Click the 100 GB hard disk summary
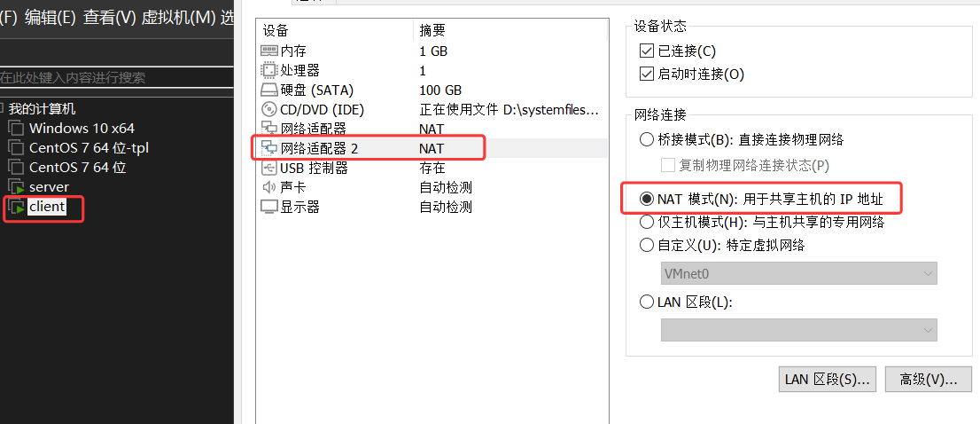Viewport: 980px width, 424px height. [x=440, y=90]
